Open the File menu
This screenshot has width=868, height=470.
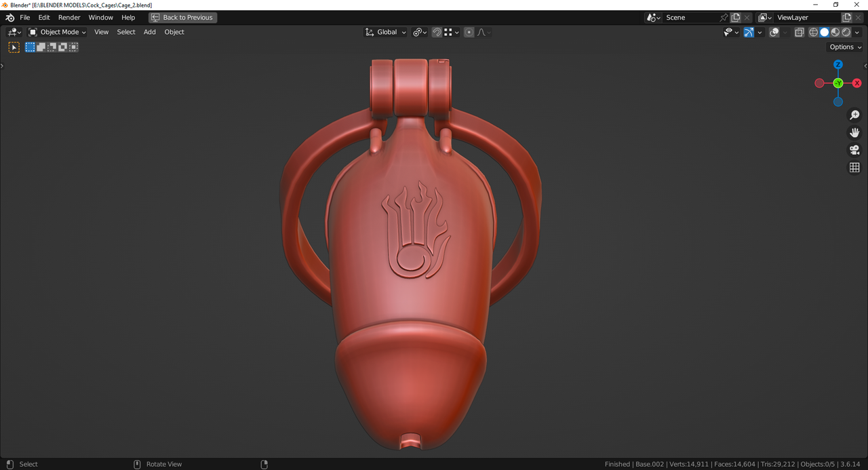click(x=25, y=18)
